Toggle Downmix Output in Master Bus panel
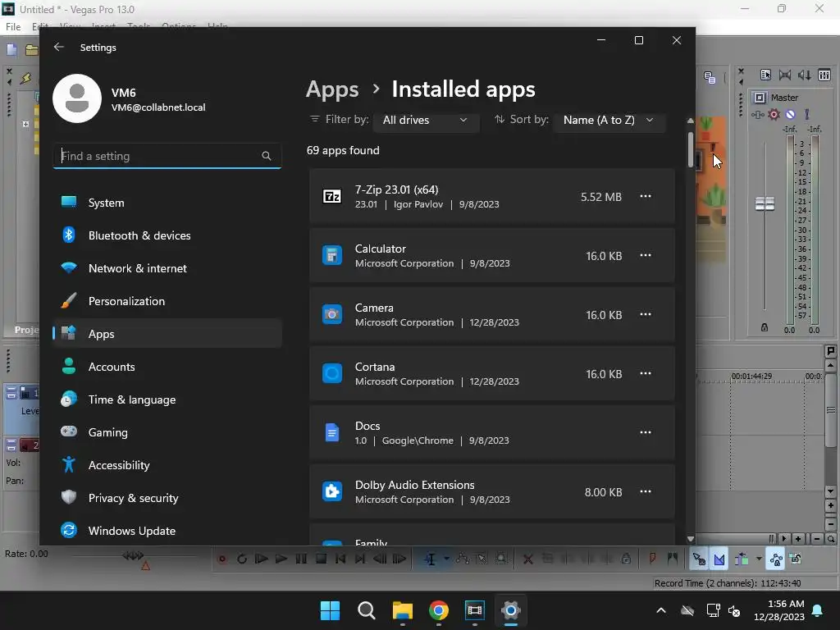The height and width of the screenshot is (630, 840). click(785, 75)
